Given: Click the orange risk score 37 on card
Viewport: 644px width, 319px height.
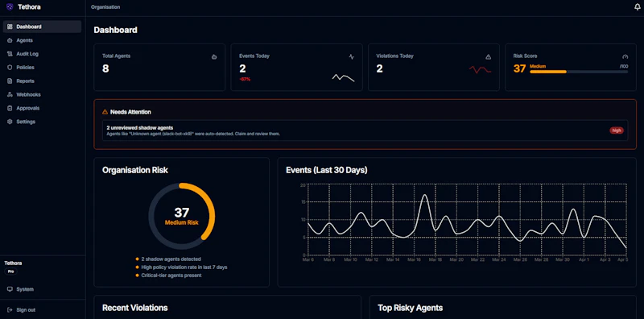Looking at the screenshot, I should pyautogui.click(x=519, y=68).
